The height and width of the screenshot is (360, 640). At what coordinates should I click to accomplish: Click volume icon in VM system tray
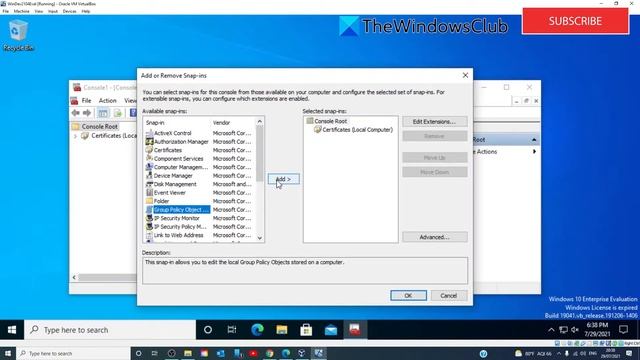point(575,330)
